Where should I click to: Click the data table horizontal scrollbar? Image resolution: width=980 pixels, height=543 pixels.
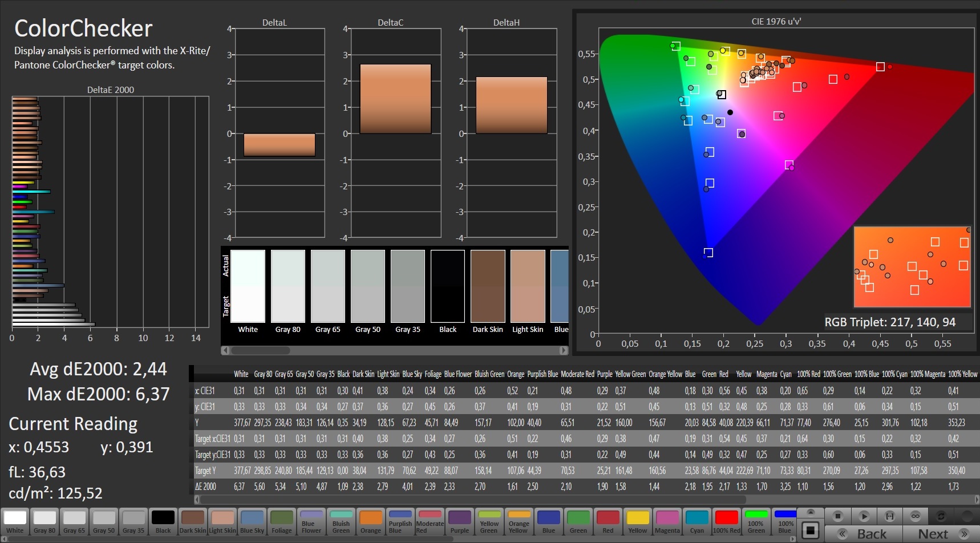(473, 500)
